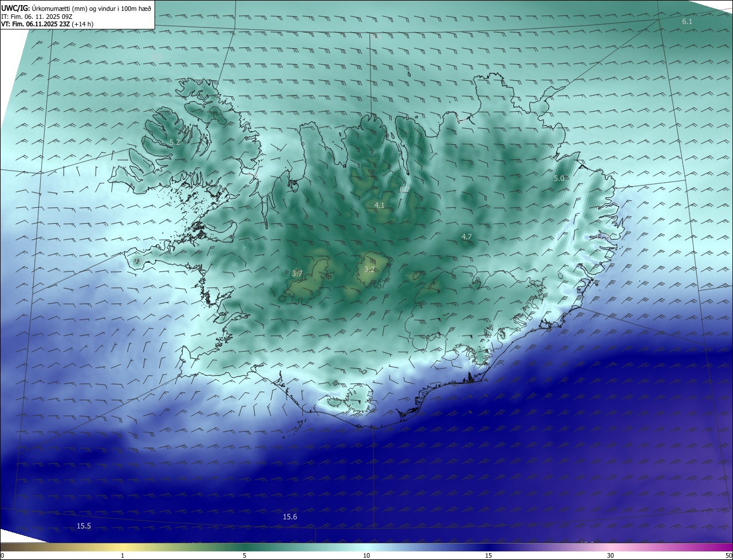Click the VT valid time line 23Z
Image resolution: width=733 pixels, height=560 pixels.
point(47,24)
